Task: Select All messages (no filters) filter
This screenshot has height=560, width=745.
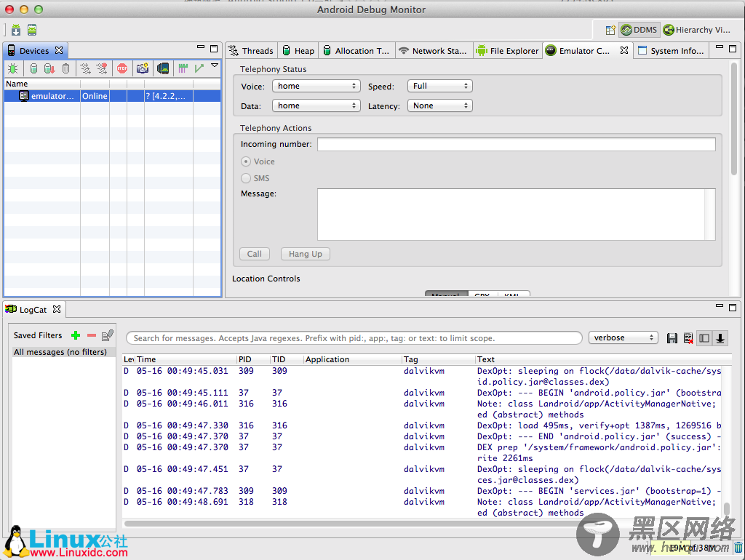Action: tap(63, 352)
